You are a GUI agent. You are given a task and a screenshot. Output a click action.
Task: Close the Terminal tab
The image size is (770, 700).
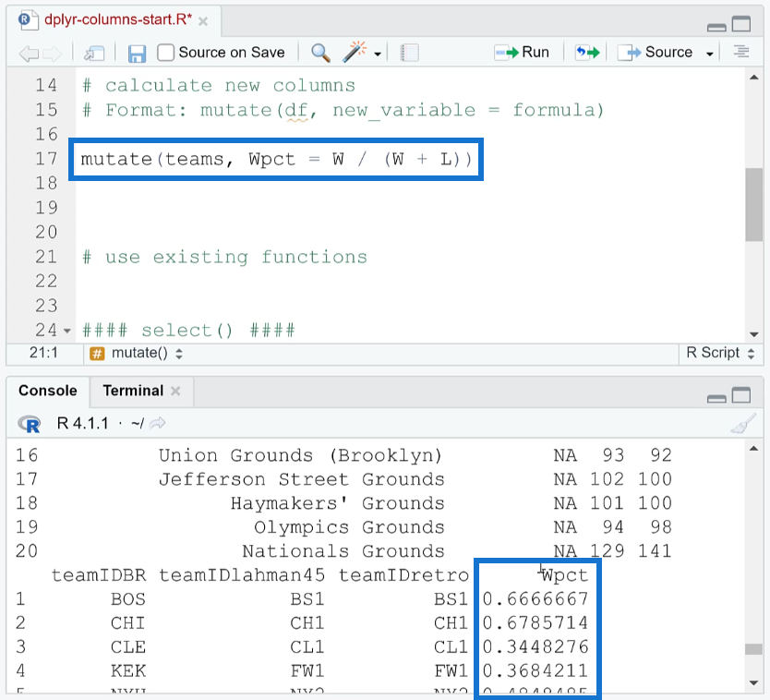click(175, 391)
